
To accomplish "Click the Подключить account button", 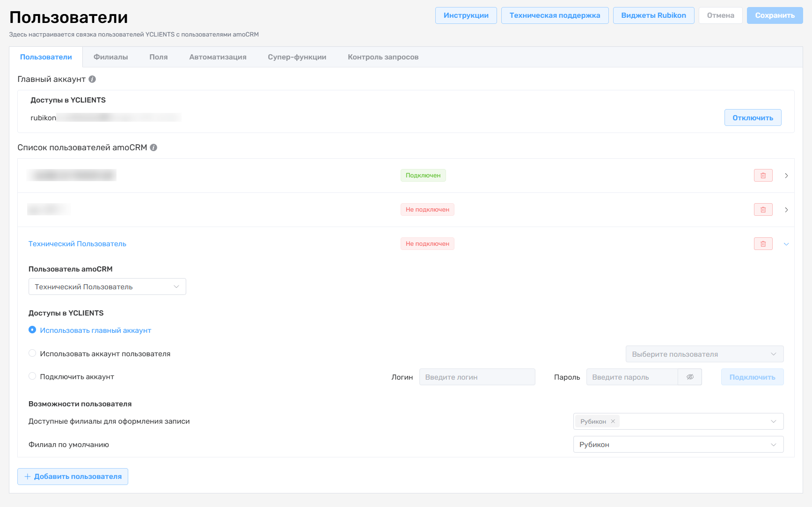I will [752, 377].
